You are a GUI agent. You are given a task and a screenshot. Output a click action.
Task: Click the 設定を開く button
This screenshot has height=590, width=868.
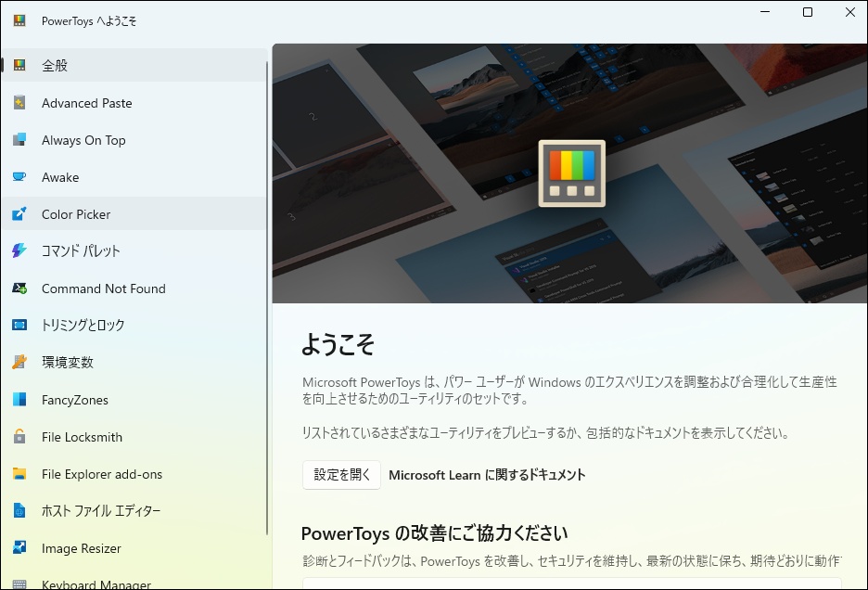(x=339, y=474)
